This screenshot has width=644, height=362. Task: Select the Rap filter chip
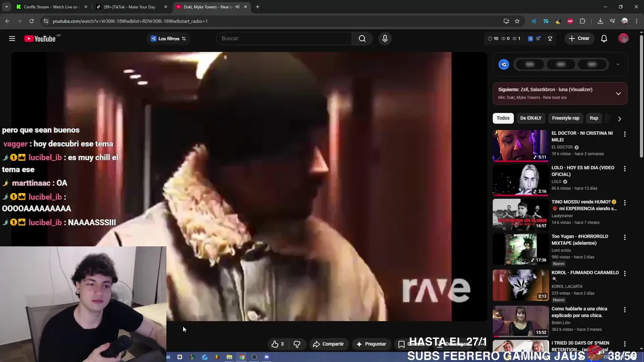pyautogui.click(x=594, y=118)
